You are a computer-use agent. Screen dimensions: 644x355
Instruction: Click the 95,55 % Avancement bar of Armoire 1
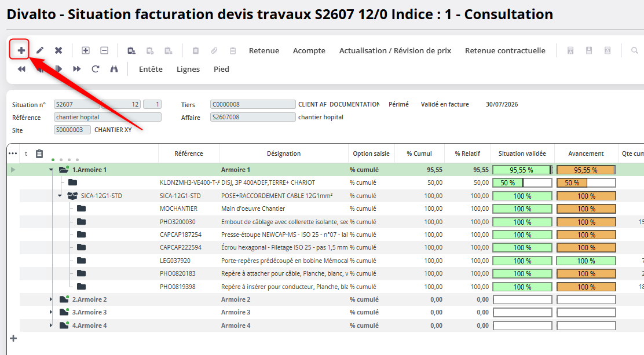point(586,170)
